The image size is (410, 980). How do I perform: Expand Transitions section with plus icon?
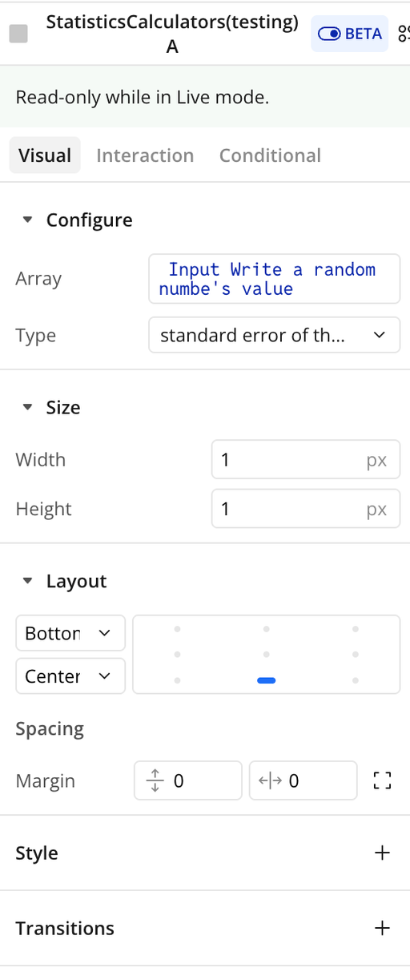(383, 928)
